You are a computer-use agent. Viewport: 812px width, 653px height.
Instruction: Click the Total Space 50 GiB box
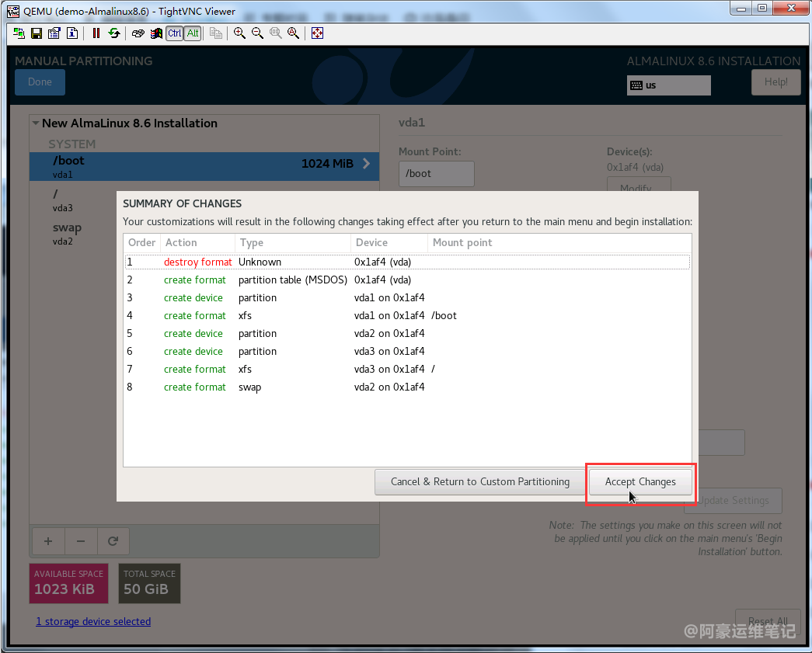click(149, 583)
